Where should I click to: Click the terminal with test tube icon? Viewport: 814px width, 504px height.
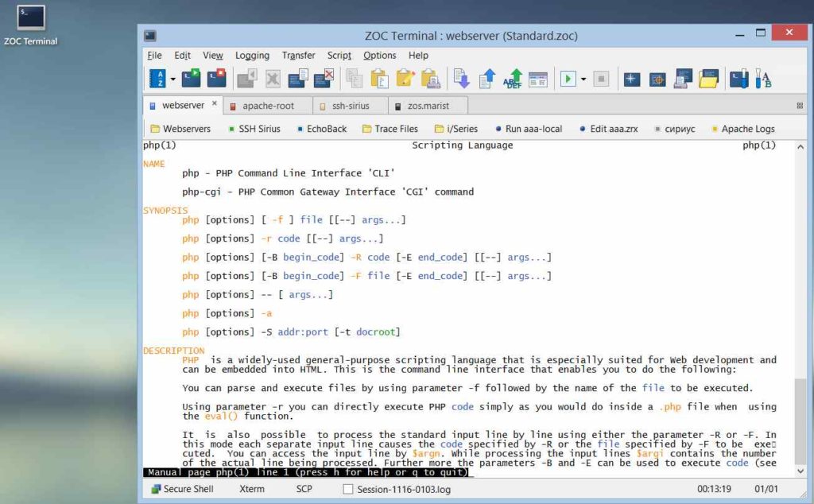(739, 79)
